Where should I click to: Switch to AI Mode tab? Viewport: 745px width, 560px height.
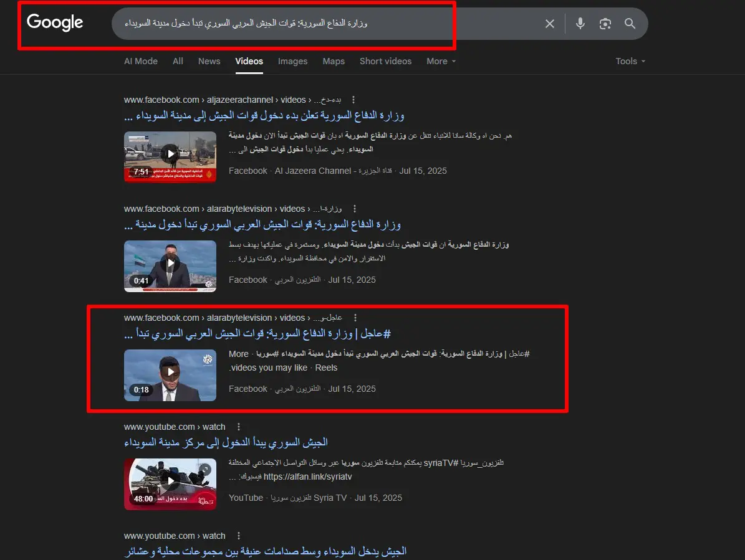coord(141,61)
